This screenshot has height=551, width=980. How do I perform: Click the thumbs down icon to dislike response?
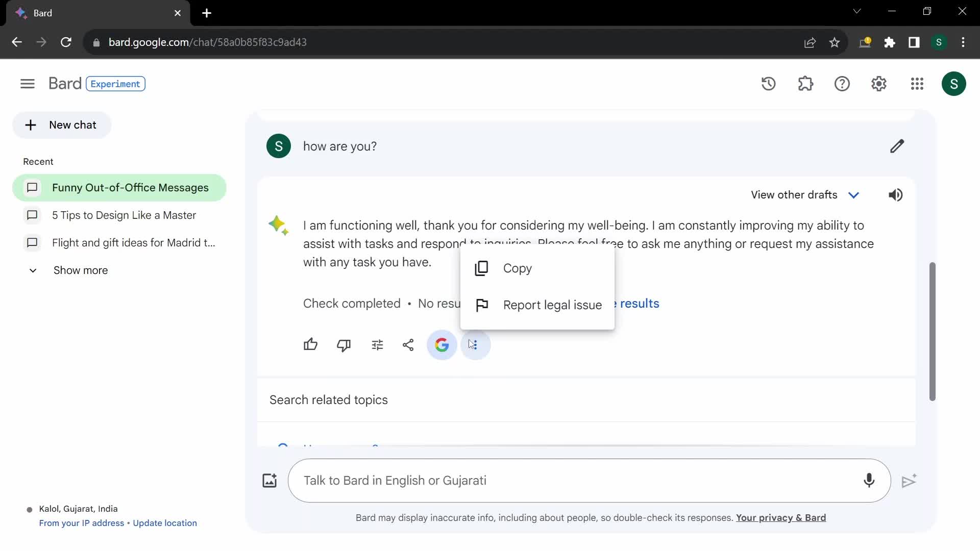coord(344,345)
